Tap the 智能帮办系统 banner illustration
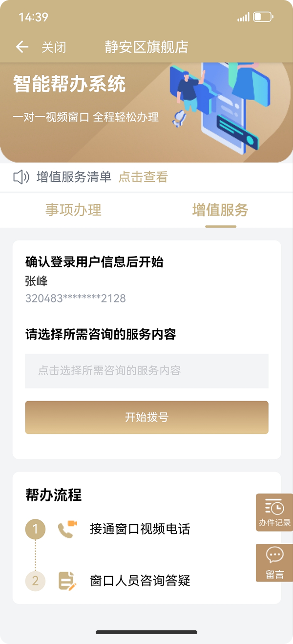293x644 pixels. coord(220,110)
